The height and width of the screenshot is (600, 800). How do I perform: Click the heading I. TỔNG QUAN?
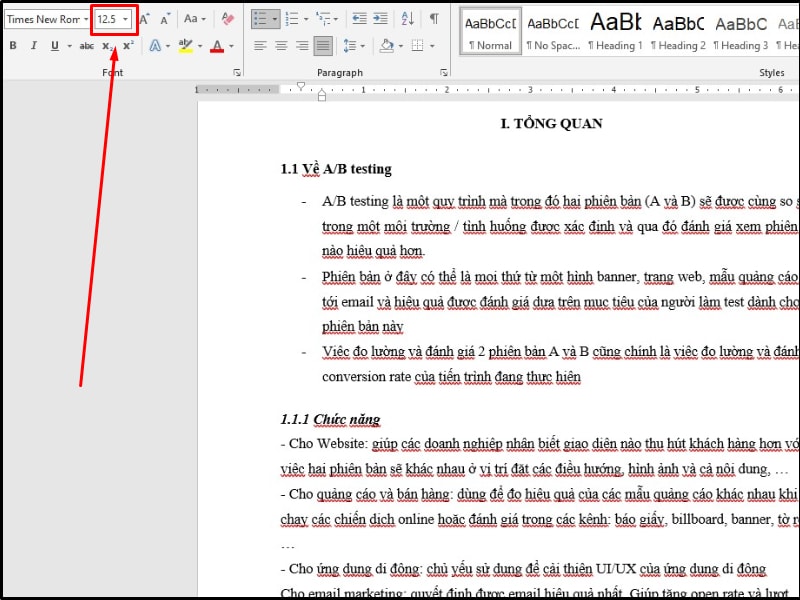point(552,123)
